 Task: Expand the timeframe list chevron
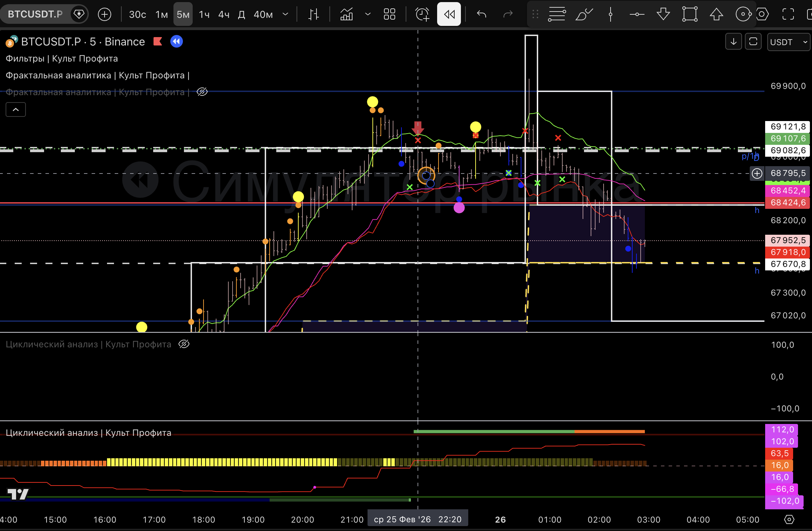coord(285,14)
